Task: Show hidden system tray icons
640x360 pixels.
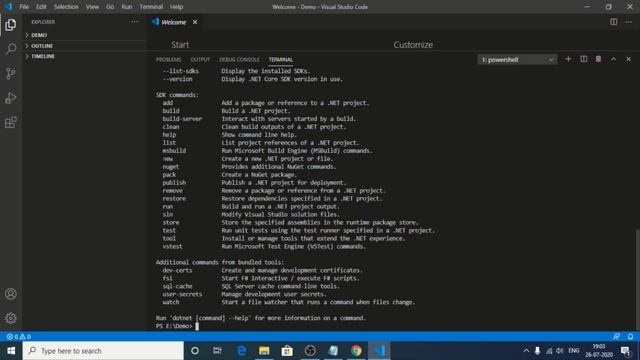Action: 526,351
